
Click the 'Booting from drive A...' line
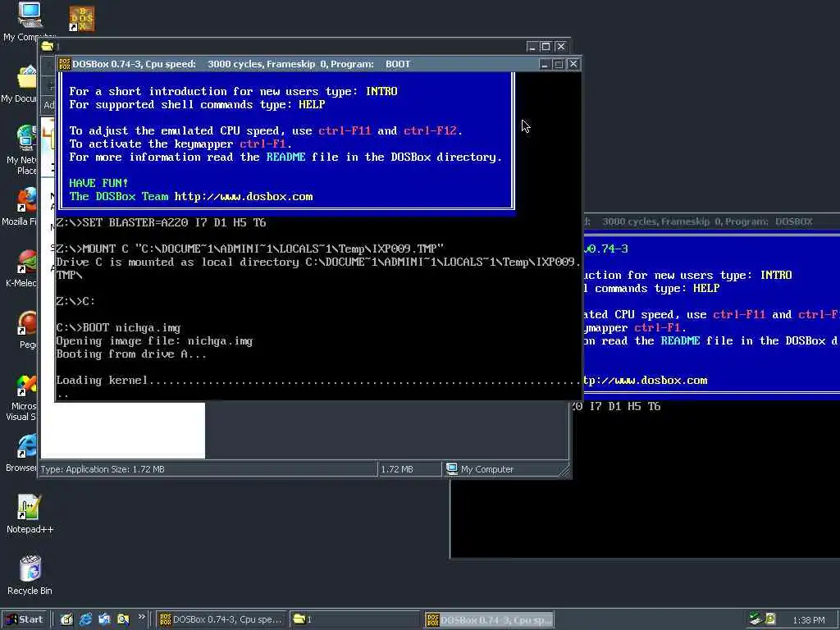[131, 354]
